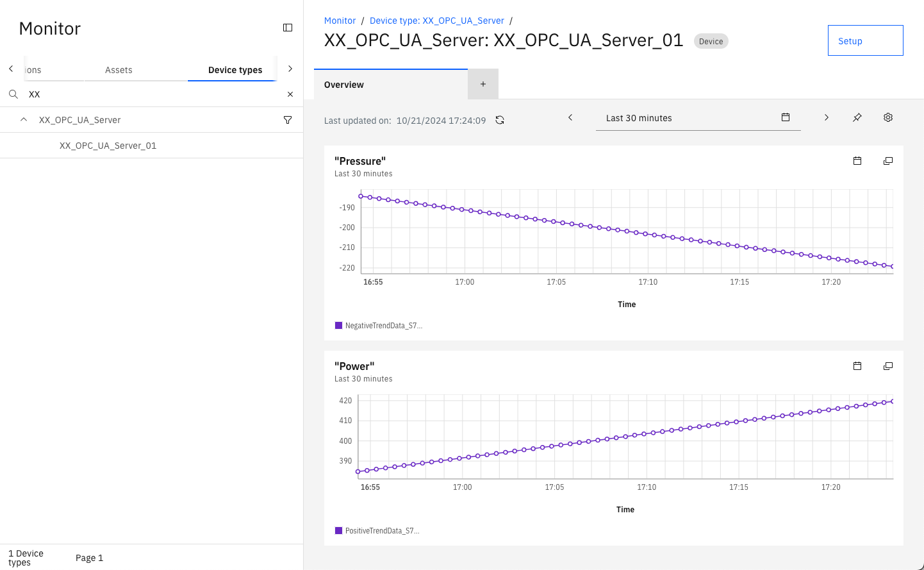Click the last updated timestamp 10/21/2024 17:24:09
The height and width of the screenshot is (570, 924).
[441, 121]
